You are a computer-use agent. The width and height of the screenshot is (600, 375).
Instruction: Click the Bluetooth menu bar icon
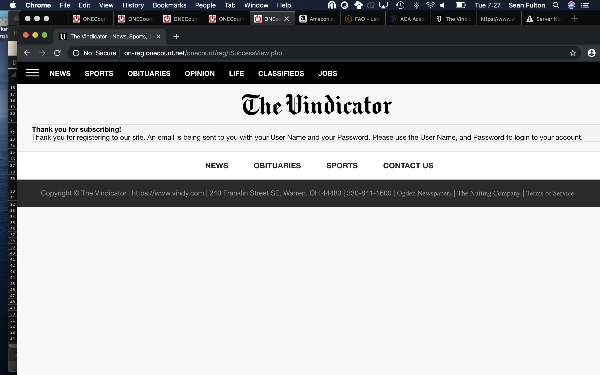416,5
